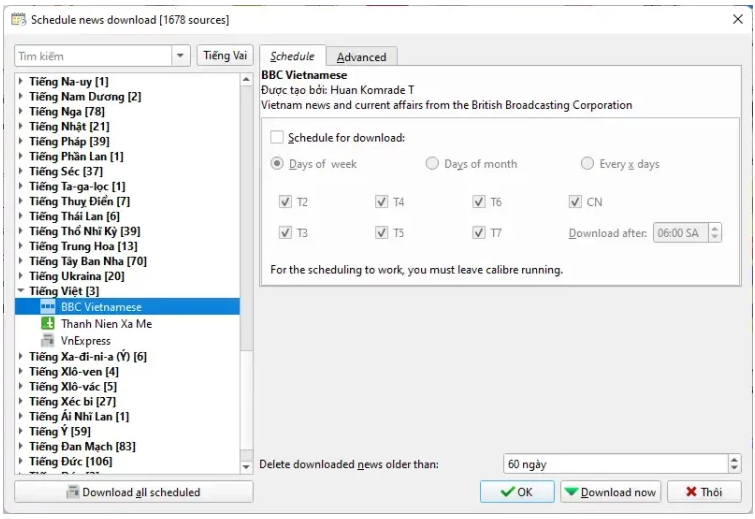Select Tiếng Ái Nhĩ Lan [1] row
This screenshot has width=755, height=519.
tap(127, 416)
